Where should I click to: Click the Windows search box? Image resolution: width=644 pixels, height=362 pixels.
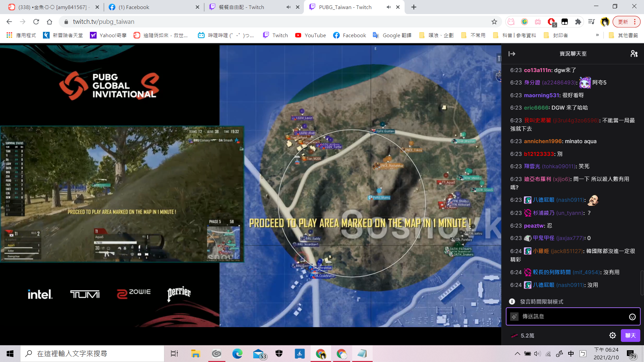pos(92,354)
